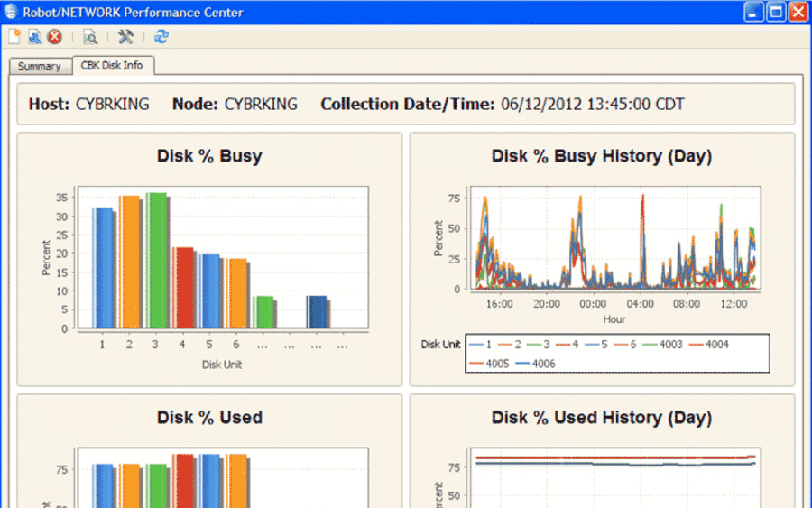Maximize the Performance Center window

coord(776,12)
